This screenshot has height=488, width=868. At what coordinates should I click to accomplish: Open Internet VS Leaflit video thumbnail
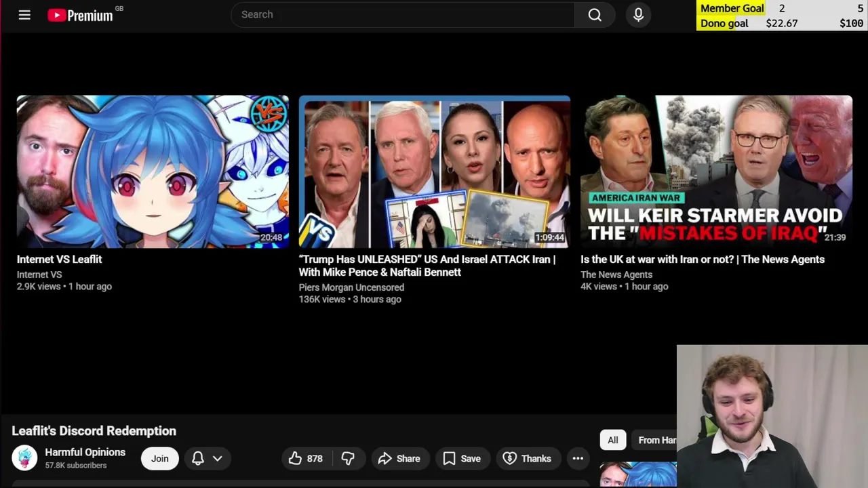point(153,171)
